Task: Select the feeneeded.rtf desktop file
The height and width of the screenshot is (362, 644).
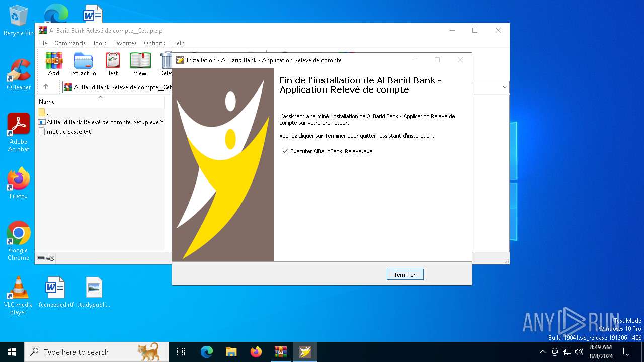Action: pyautogui.click(x=56, y=292)
